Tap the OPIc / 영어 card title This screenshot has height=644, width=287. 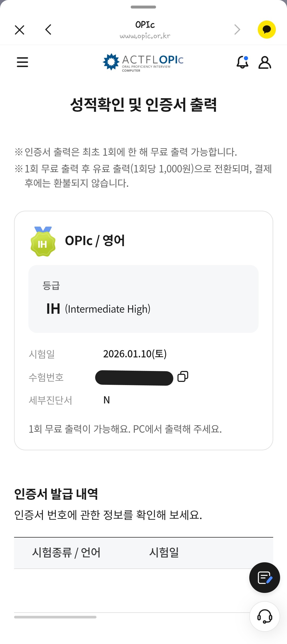[x=95, y=241]
